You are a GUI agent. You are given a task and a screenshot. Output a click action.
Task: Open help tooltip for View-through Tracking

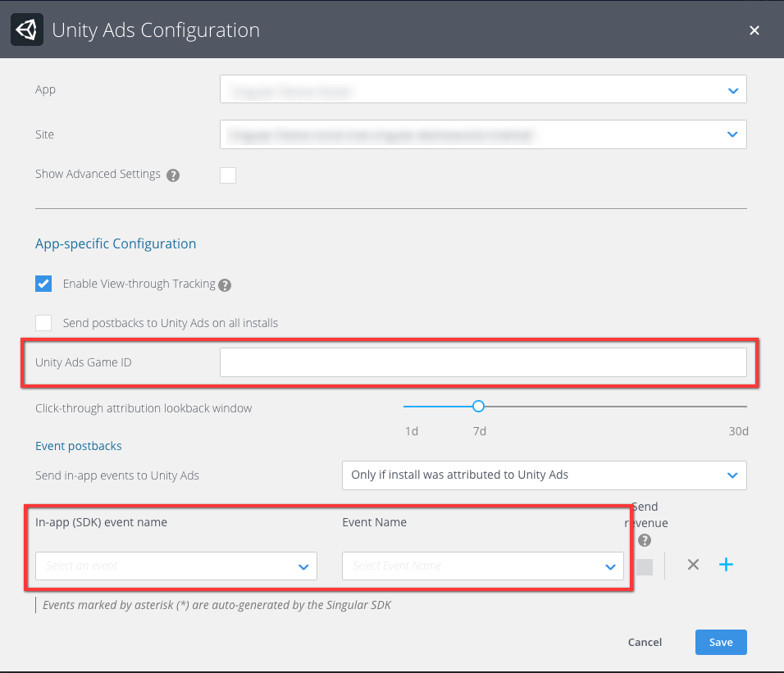pos(225,284)
